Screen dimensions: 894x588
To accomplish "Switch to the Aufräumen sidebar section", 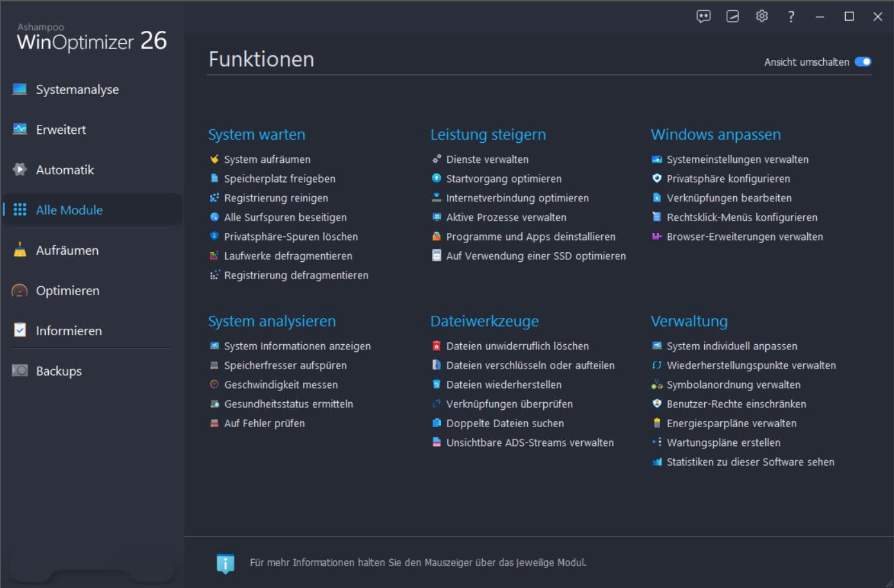I will click(x=67, y=250).
